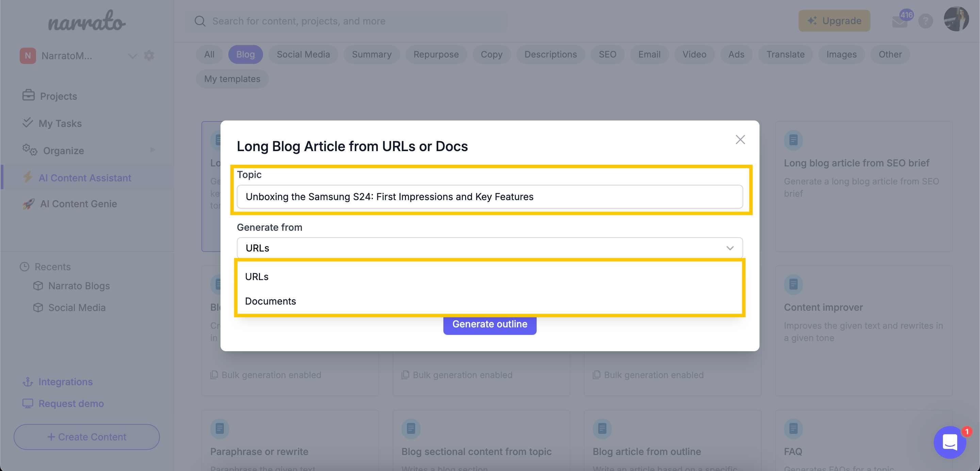Select the Translate category tab

(x=785, y=54)
